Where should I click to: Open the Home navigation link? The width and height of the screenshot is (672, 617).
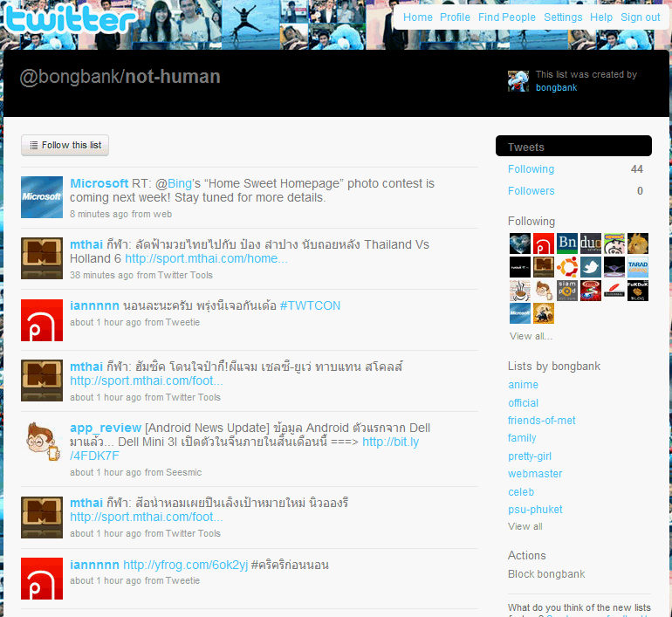point(418,17)
